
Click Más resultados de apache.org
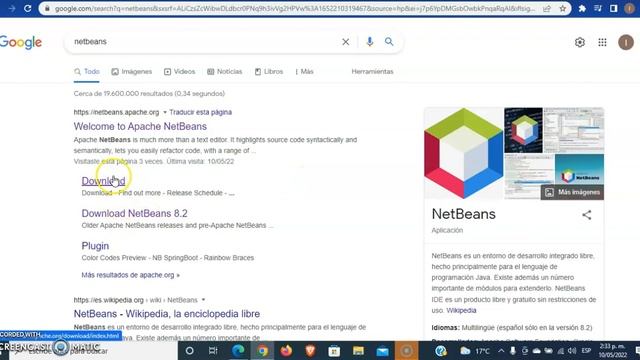pos(130,275)
